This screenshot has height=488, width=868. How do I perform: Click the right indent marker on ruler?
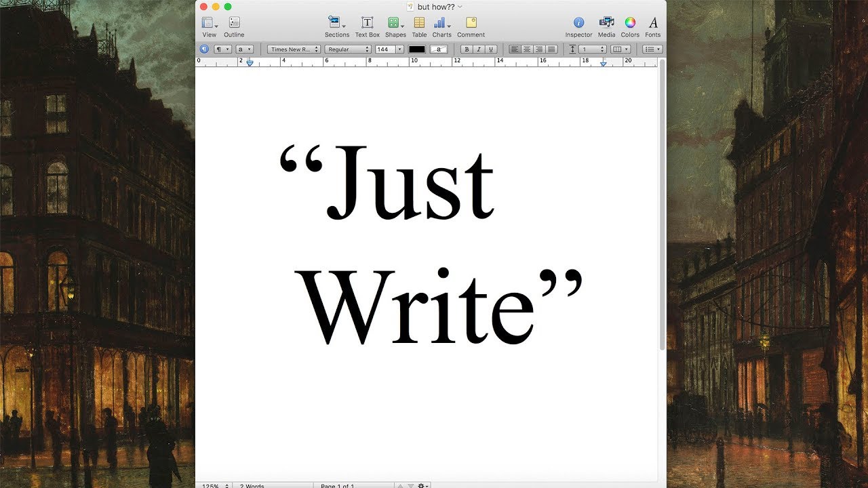603,63
